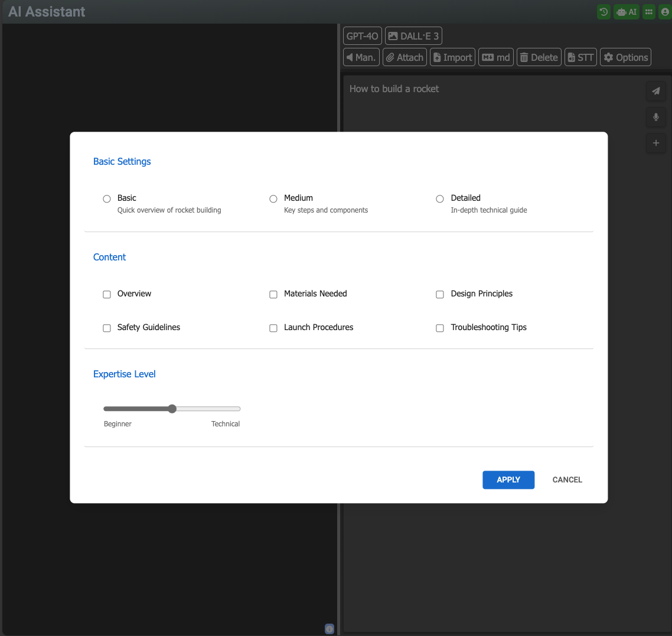Viewport: 672px width, 636px height.
Task: Check the Design Principles checkbox
Action: tap(440, 295)
